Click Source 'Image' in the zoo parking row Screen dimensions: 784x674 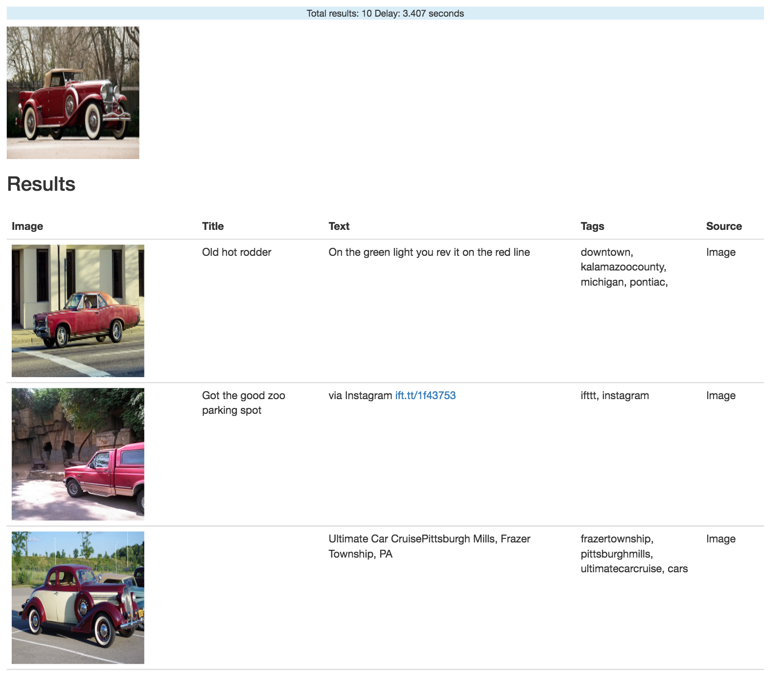pyautogui.click(x=720, y=395)
